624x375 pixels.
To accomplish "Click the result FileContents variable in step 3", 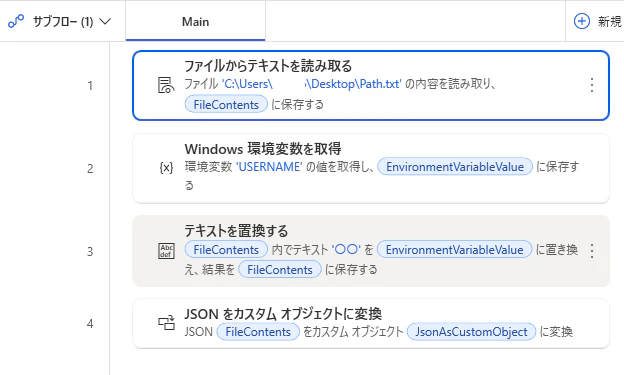I will [x=280, y=270].
